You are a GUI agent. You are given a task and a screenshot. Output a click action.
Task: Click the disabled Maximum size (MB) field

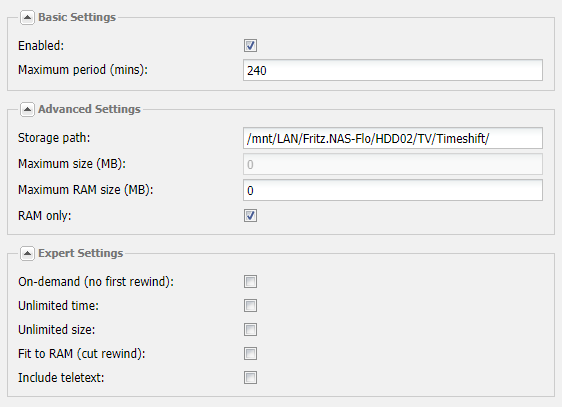(x=393, y=164)
